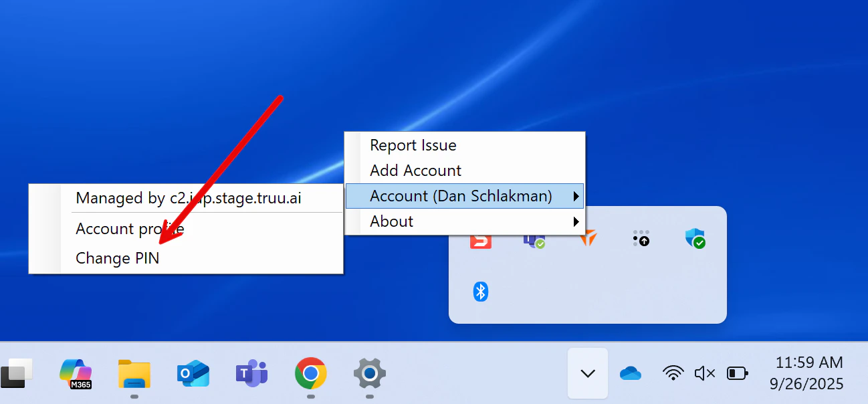Launch Microsoft 365 Copilot from taskbar
This screenshot has width=868, height=404.
76,373
